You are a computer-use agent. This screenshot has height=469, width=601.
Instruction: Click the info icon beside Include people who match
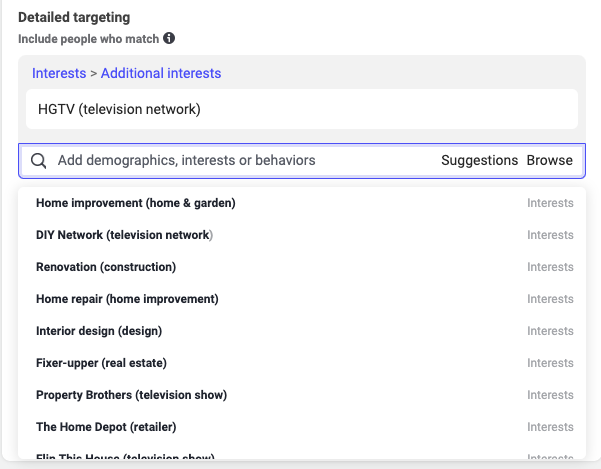point(169,38)
